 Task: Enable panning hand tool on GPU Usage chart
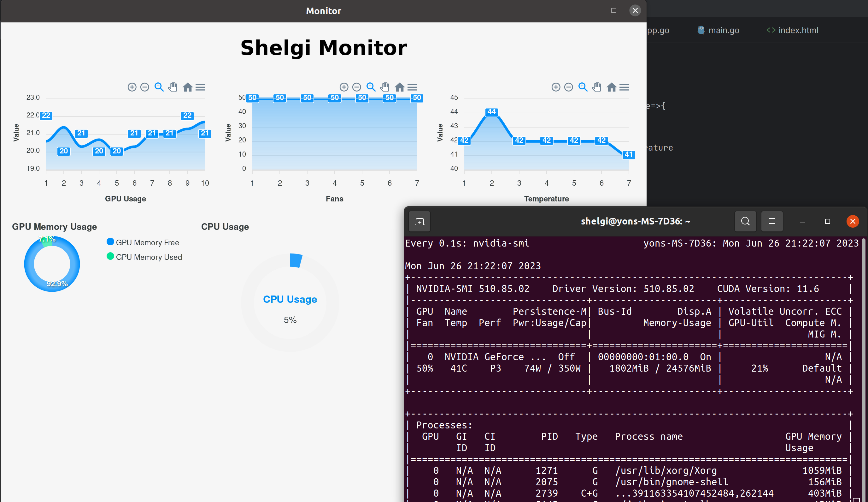pyautogui.click(x=173, y=87)
